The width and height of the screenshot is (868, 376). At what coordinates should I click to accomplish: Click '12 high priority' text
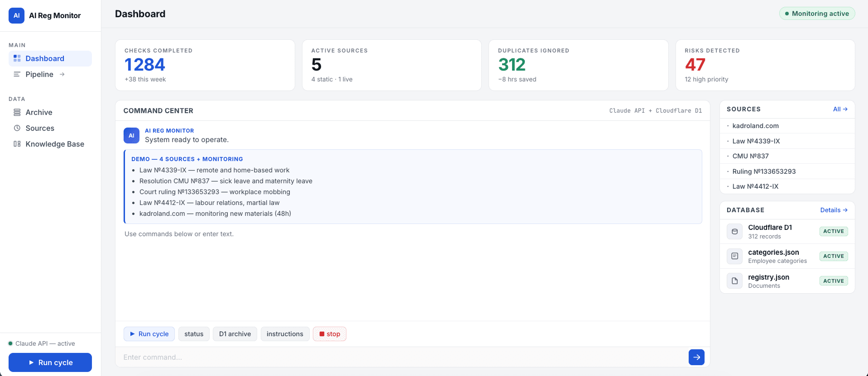click(706, 79)
